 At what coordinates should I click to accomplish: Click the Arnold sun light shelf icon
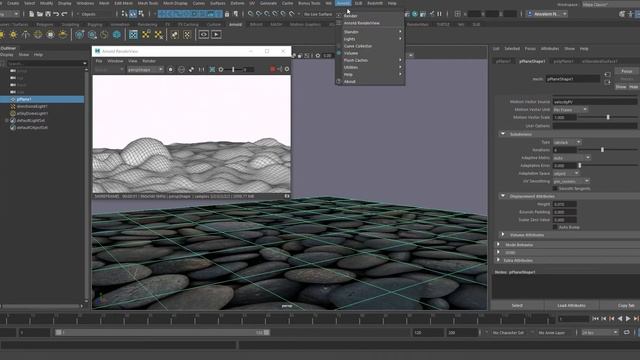click(x=13, y=35)
